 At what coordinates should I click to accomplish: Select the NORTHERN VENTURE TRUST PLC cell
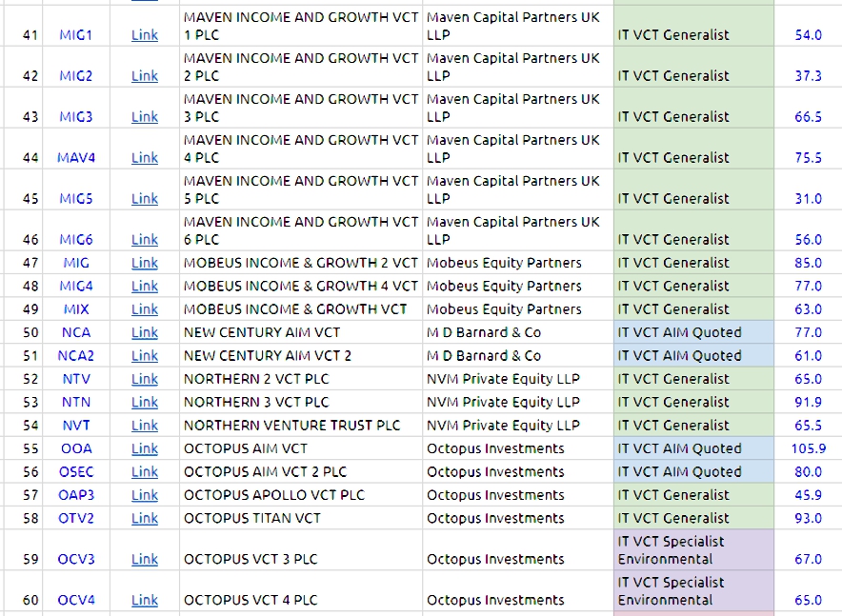pos(301,425)
